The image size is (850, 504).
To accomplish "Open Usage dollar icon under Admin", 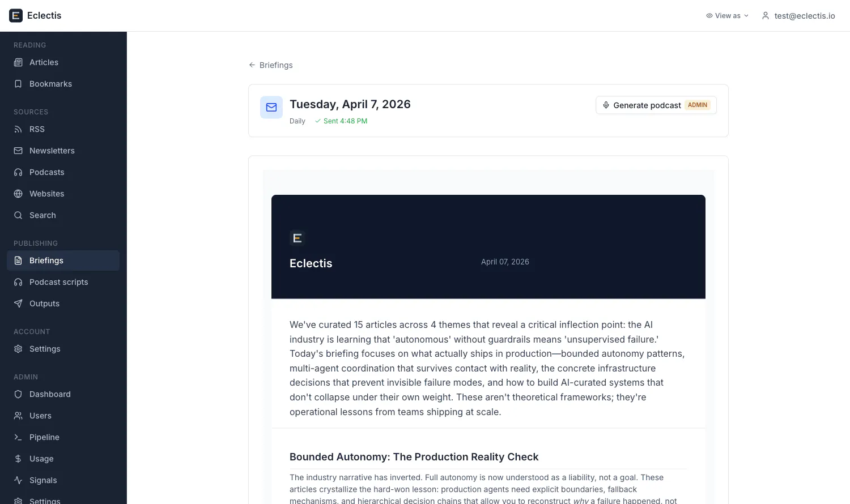I will tap(18, 459).
